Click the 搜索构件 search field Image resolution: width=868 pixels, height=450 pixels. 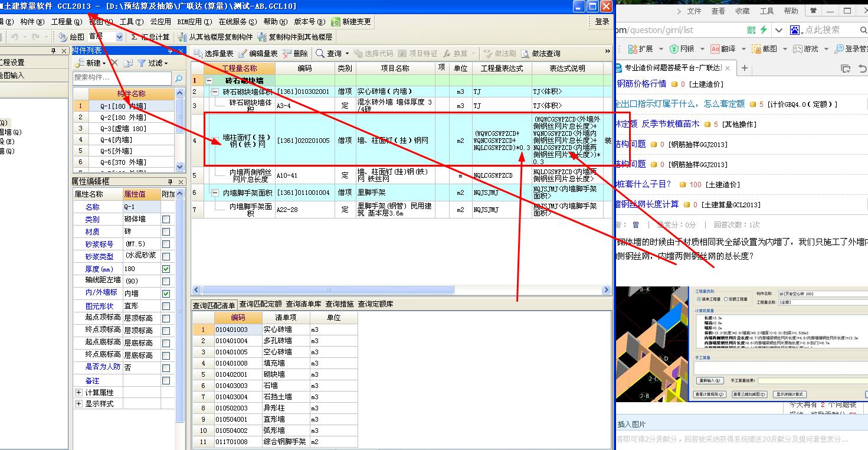(122, 78)
